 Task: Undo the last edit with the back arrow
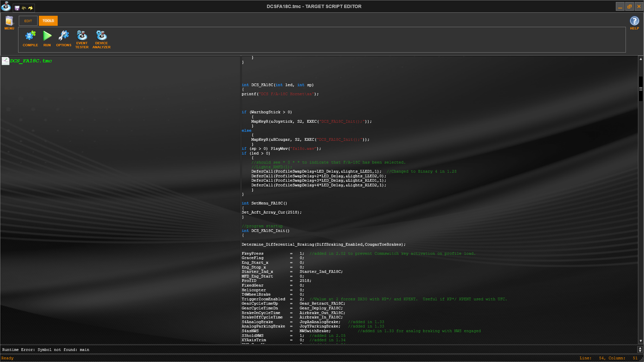tap(24, 8)
